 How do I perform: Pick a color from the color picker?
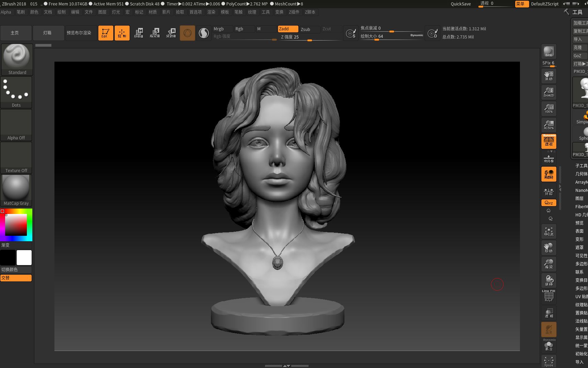point(15,224)
